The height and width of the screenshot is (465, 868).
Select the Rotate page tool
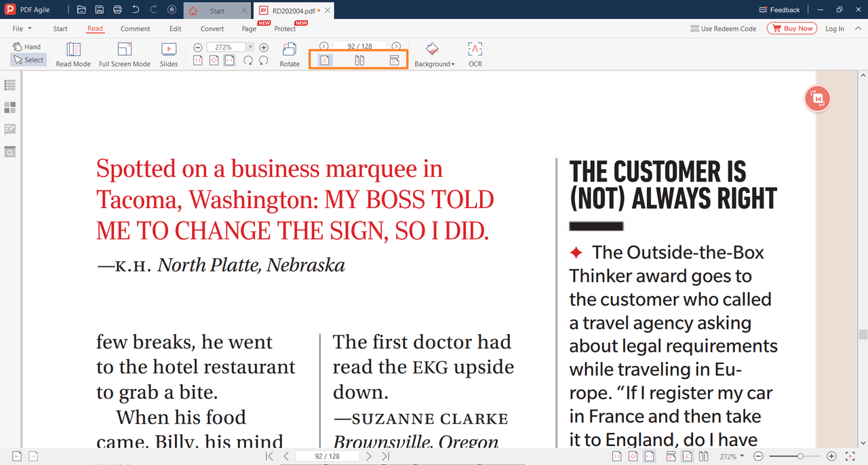click(x=290, y=53)
